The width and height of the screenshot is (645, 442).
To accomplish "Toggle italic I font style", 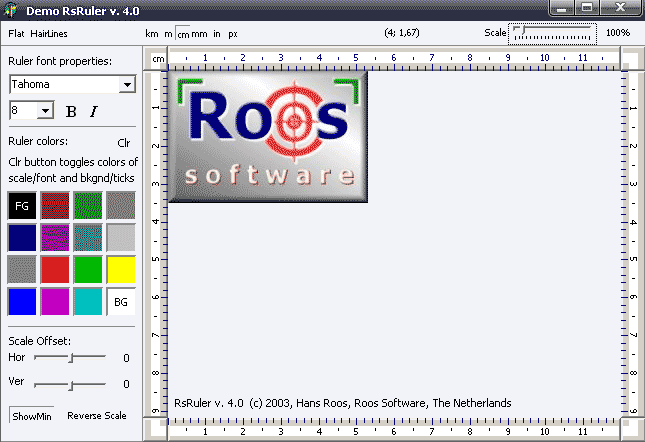I will tap(94, 111).
